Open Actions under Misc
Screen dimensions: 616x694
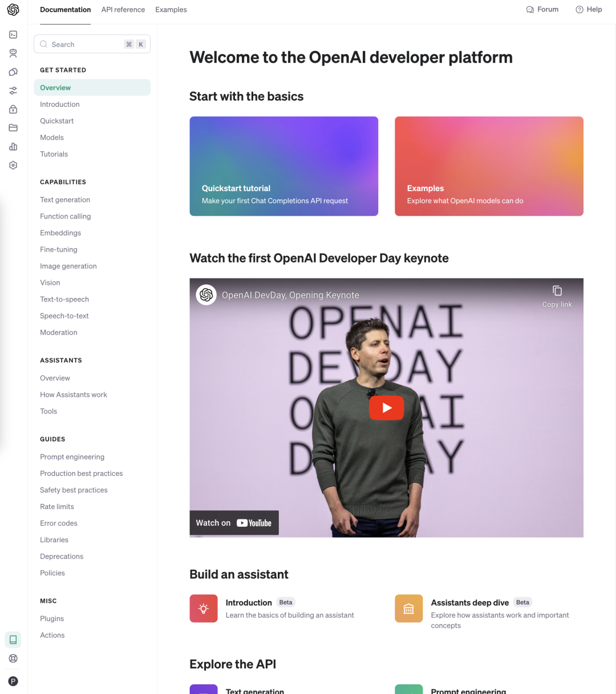[x=52, y=635]
